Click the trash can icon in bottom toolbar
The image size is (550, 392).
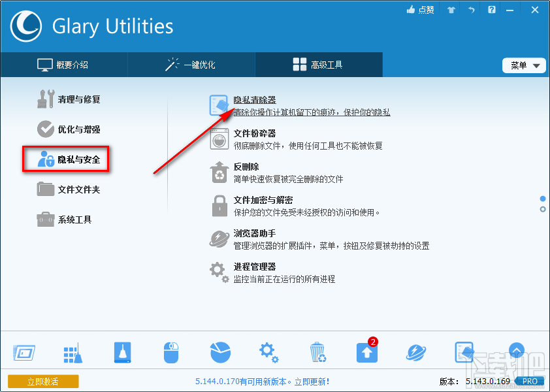point(317,351)
